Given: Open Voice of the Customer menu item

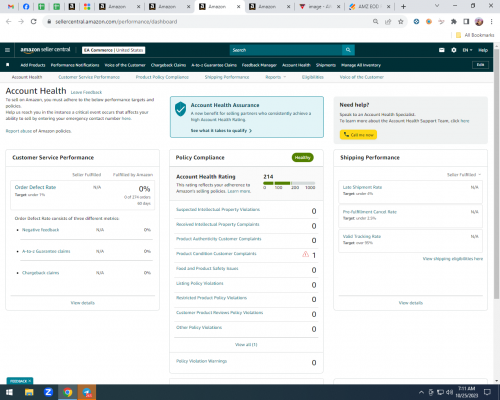Looking at the screenshot, I should (x=125, y=65).
